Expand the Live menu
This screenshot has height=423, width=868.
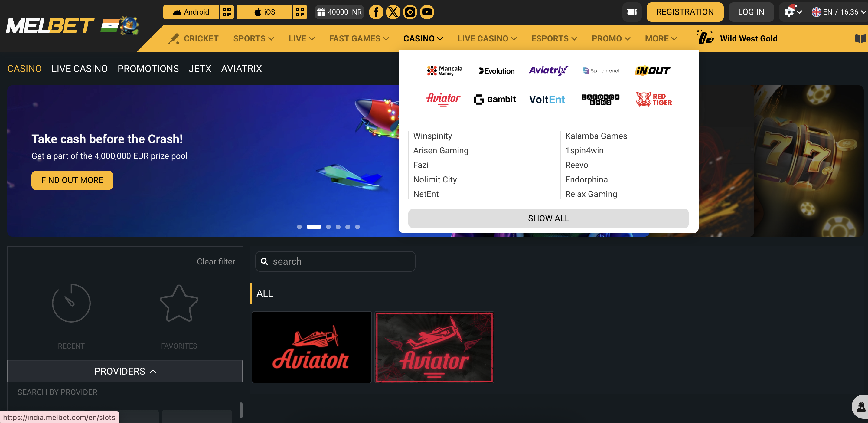pos(301,38)
